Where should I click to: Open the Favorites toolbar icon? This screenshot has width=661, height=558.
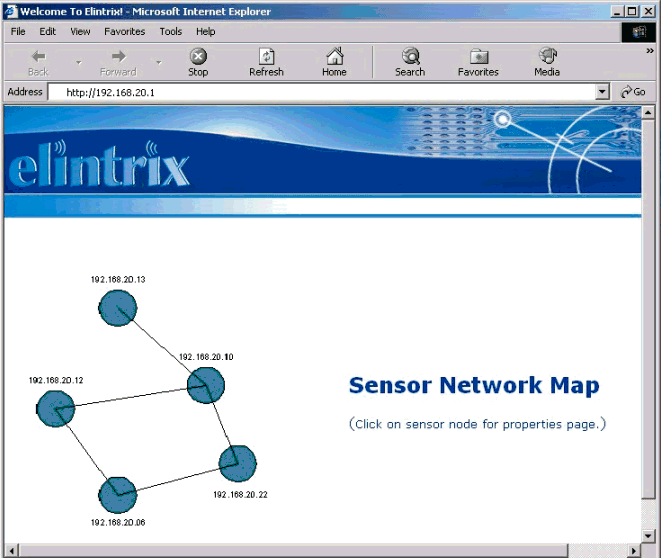click(x=478, y=62)
